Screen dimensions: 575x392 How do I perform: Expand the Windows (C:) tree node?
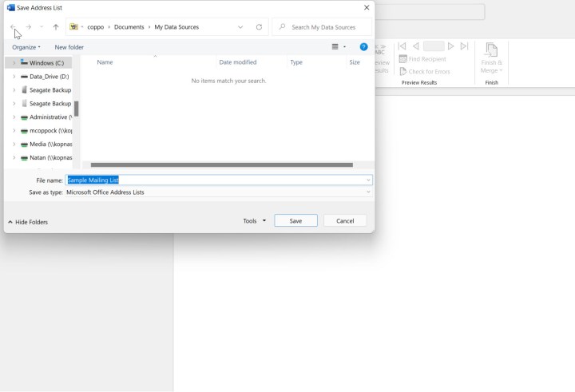[14, 63]
